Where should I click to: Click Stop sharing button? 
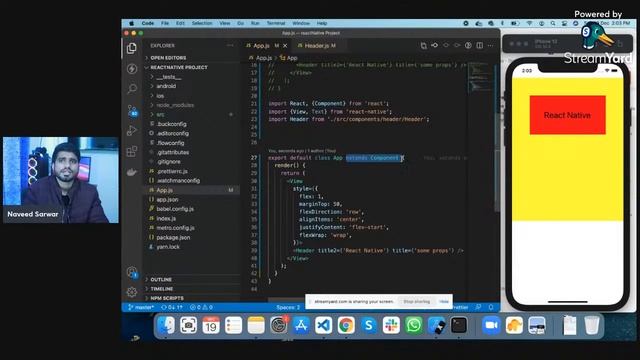coord(416,302)
